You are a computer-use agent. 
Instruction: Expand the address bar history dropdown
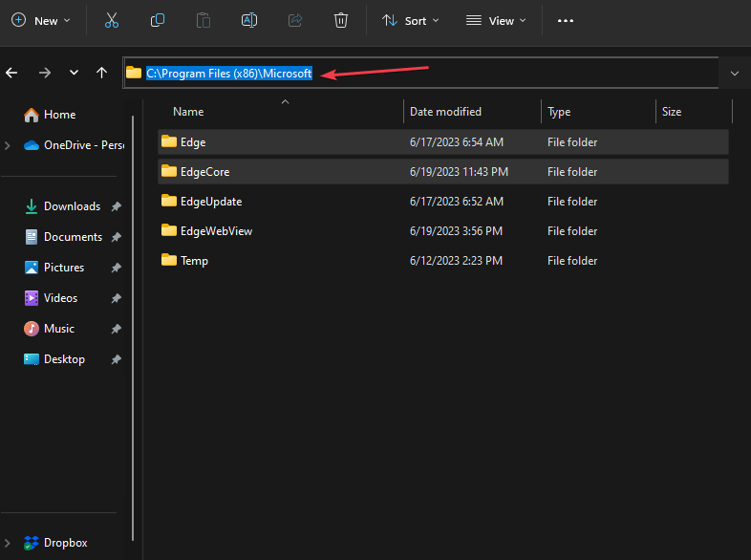pos(734,74)
